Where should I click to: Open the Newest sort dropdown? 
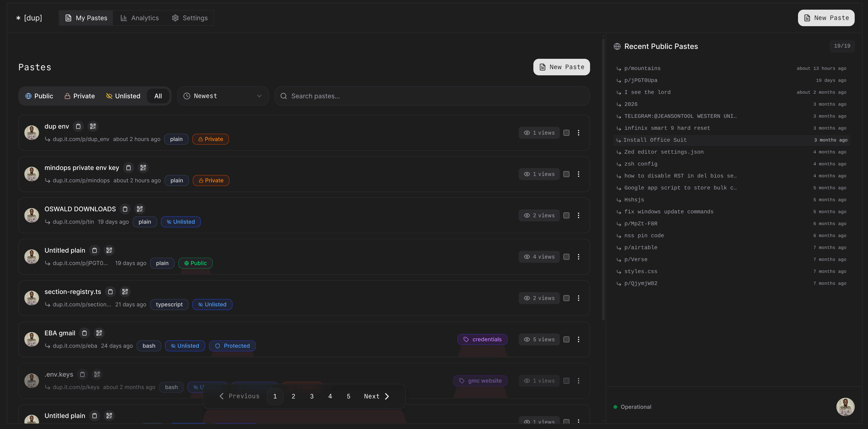tap(223, 96)
